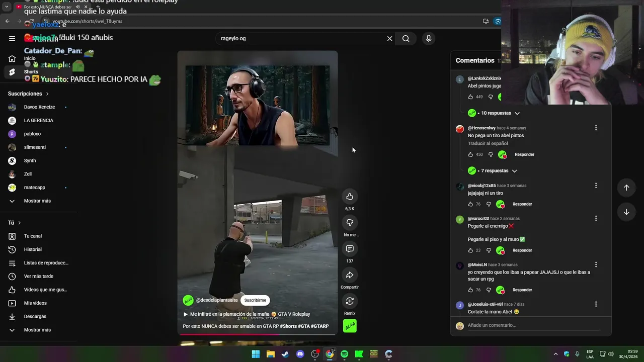The height and width of the screenshot is (362, 644).
Task: Like the @nicobj12x85 comment
Action: tap(470, 204)
